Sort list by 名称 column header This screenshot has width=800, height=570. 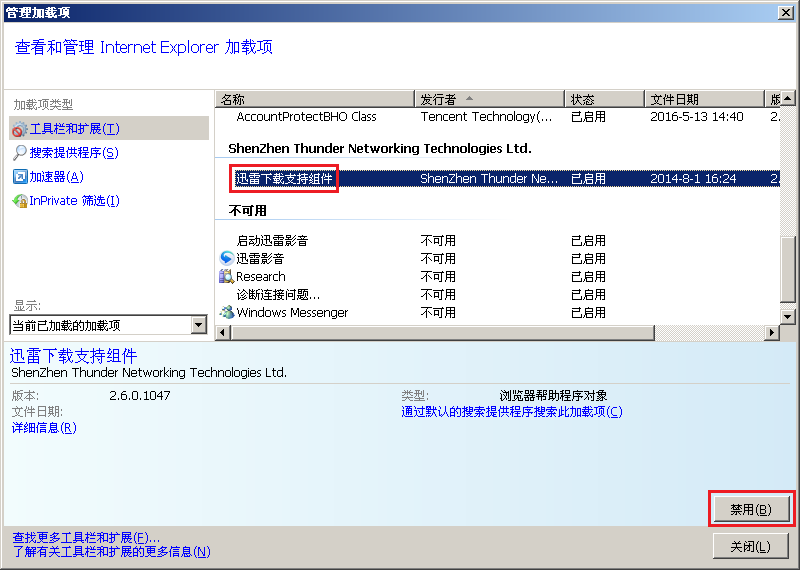[315, 99]
